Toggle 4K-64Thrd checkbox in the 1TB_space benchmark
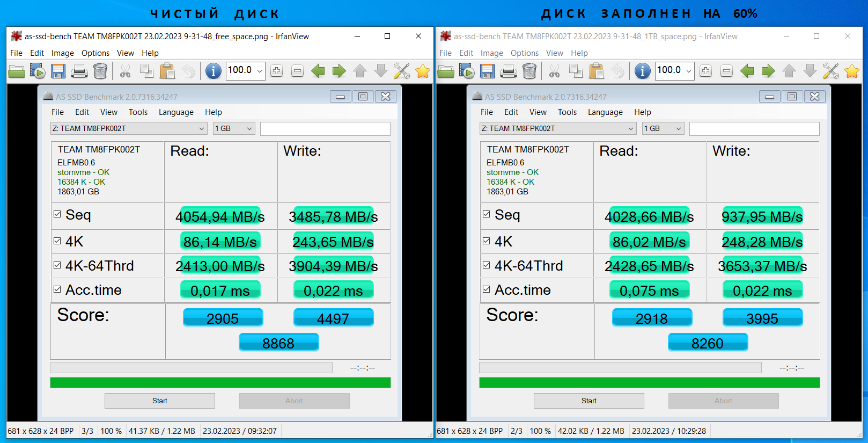 coord(487,265)
